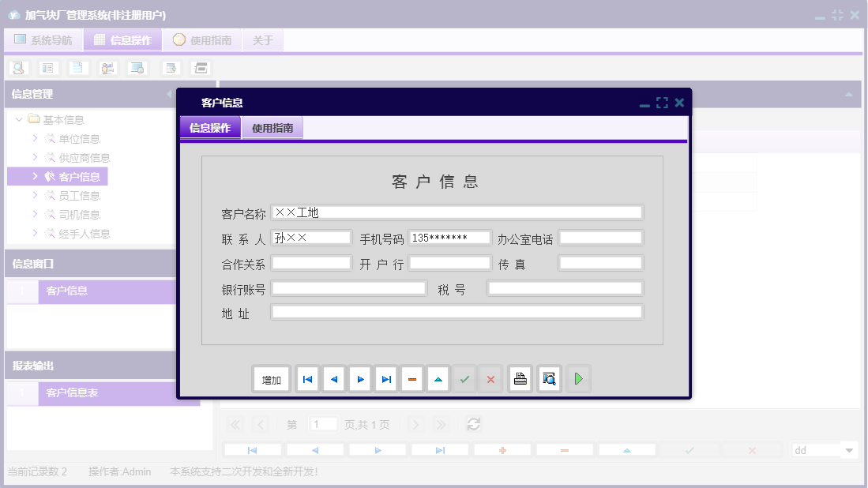Switch to the 使用指南 tab in the dialog
This screenshot has width=868, height=488.
(272, 126)
